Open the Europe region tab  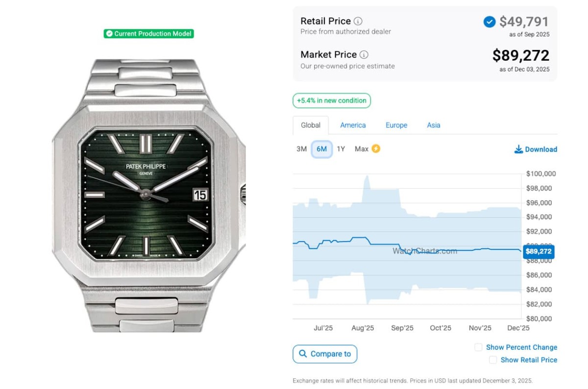pos(396,125)
